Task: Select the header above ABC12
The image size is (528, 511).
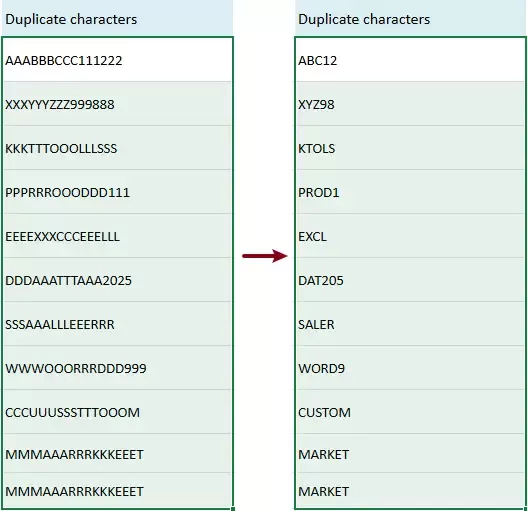Action: 410,18
